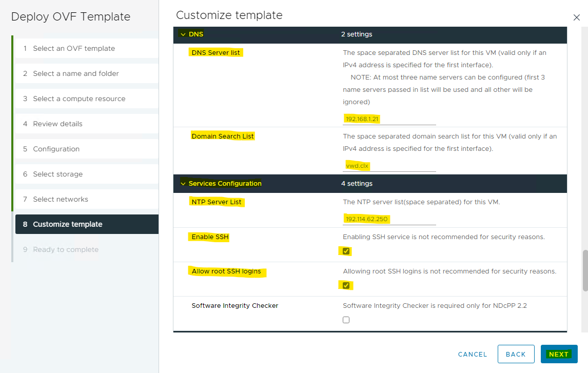Toggle the Enable SSH checkbox

tap(346, 251)
